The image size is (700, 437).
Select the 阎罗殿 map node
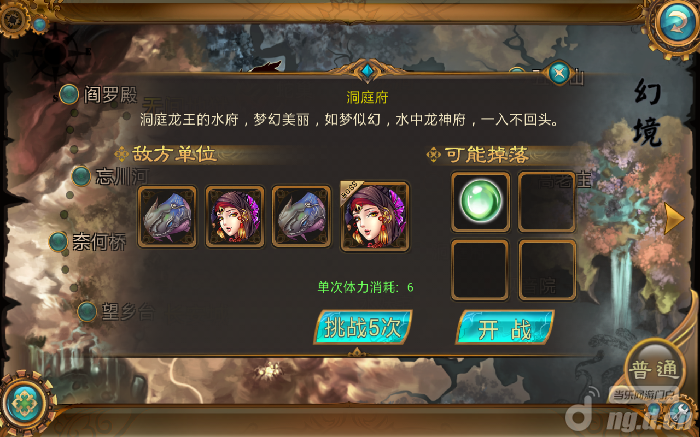(98, 95)
